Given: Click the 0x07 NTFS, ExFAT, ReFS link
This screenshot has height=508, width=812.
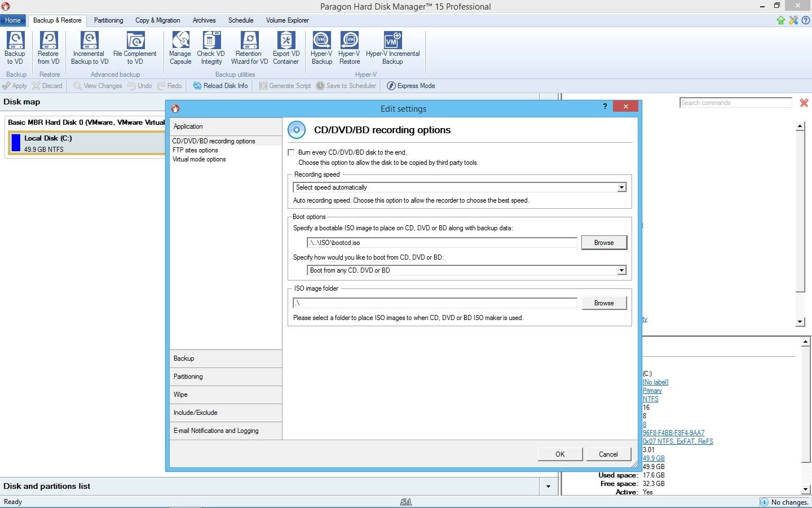Looking at the screenshot, I should (x=678, y=441).
